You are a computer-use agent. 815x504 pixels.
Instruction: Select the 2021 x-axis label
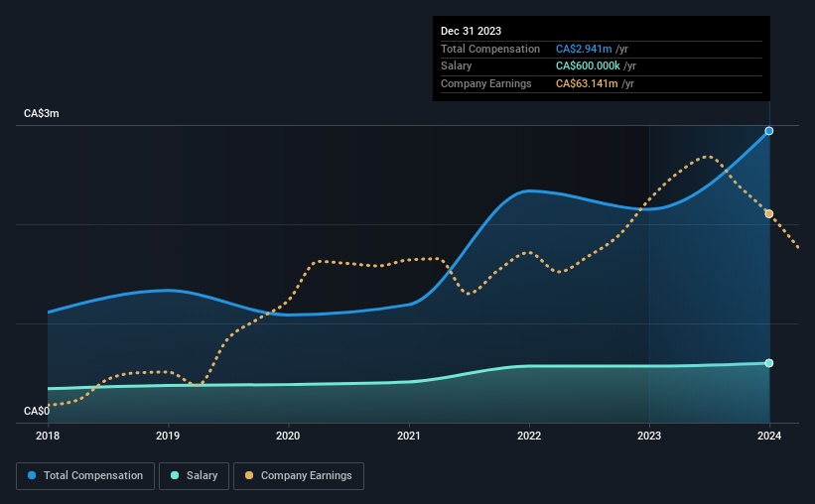[x=409, y=436]
